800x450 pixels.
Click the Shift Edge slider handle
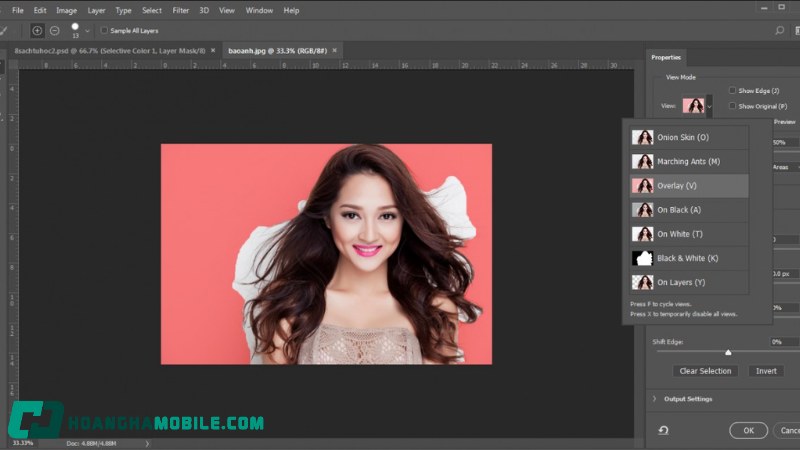click(728, 352)
